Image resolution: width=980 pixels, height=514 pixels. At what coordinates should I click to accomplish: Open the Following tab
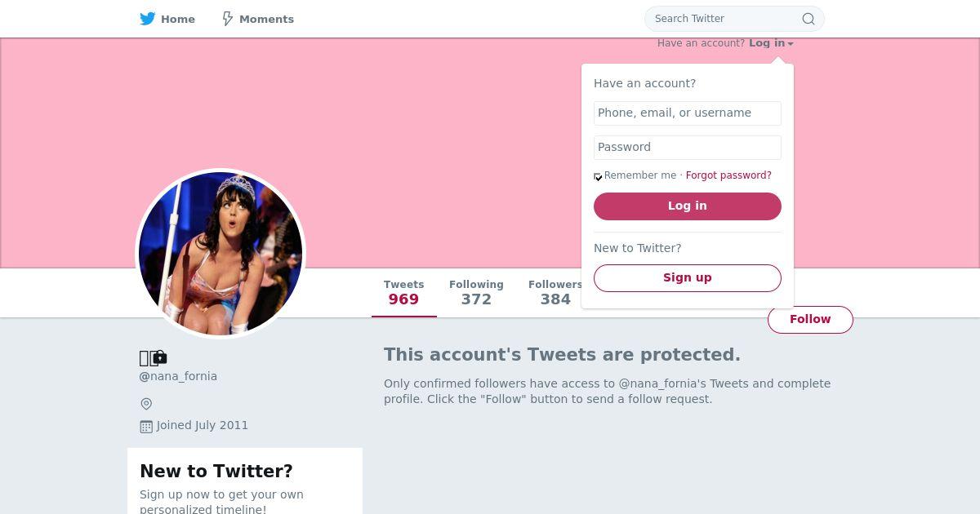[476, 292]
